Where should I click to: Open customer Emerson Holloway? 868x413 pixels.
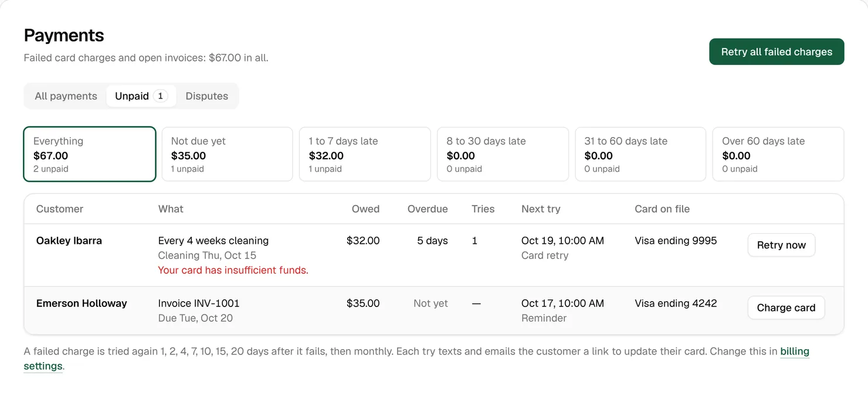[82, 303]
